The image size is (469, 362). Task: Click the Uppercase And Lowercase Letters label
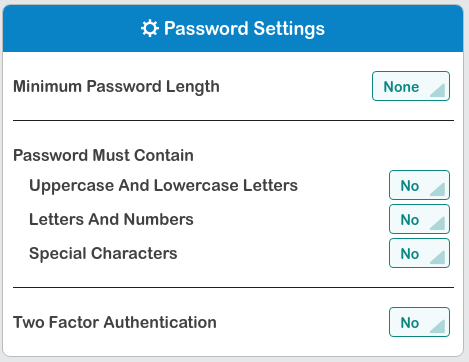pyautogui.click(x=163, y=186)
